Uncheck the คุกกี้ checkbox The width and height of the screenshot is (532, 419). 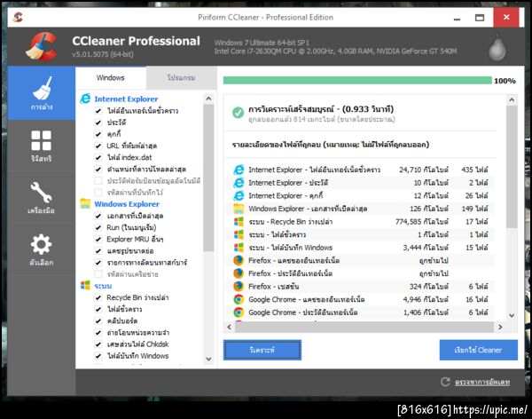coord(98,134)
